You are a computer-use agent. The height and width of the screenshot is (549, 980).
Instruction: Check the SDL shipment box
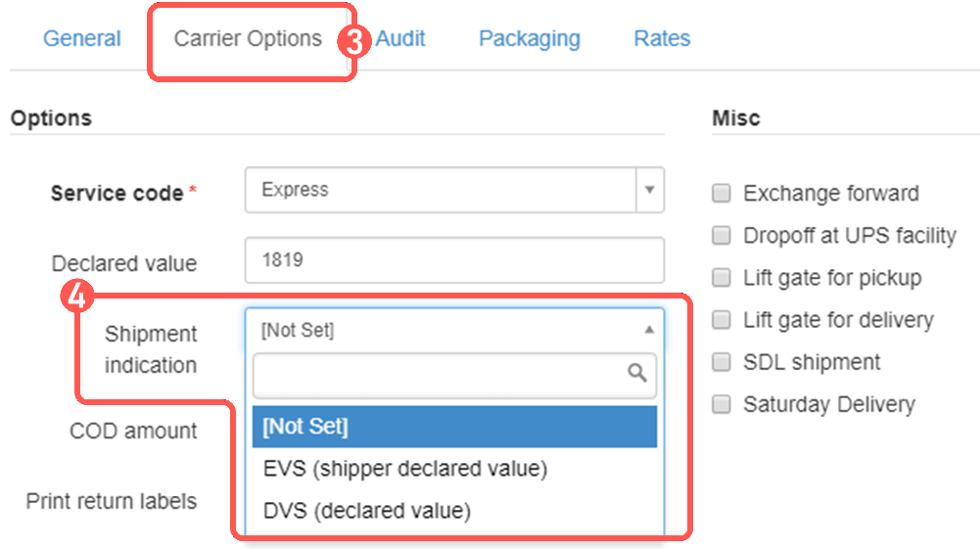(x=722, y=362)
